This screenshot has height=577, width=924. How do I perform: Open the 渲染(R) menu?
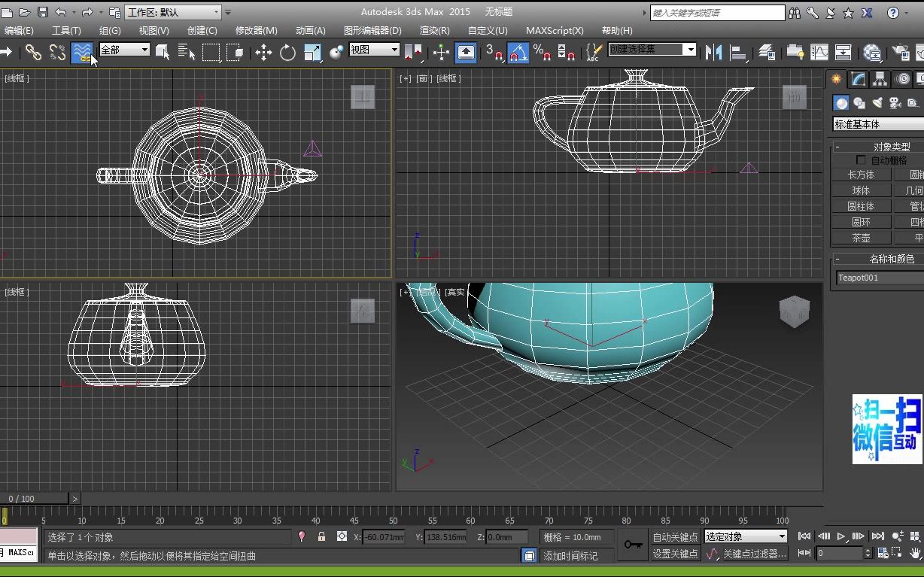pos(434,30)
